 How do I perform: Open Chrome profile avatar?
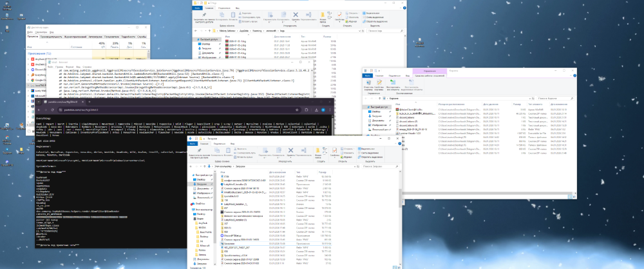tap(323, 110)
